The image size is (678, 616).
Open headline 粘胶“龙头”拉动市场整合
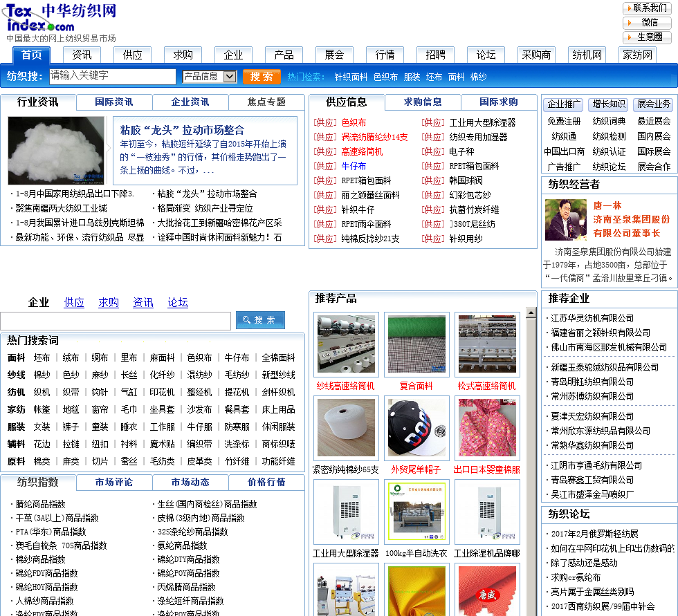pyautogui.click(x=182, y=130)
